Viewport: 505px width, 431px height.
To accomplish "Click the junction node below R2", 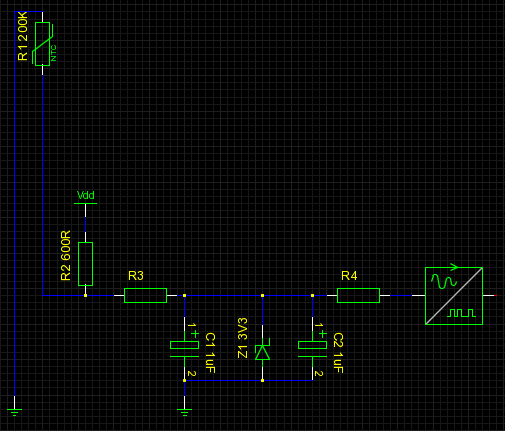I will tap(85, 295).
